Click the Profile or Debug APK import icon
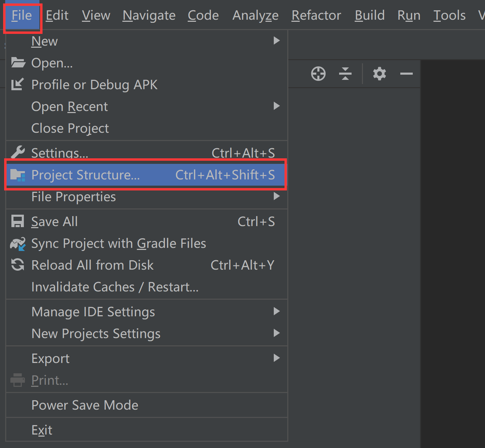This screenshot has width=485, height=448. coord(18,84)
